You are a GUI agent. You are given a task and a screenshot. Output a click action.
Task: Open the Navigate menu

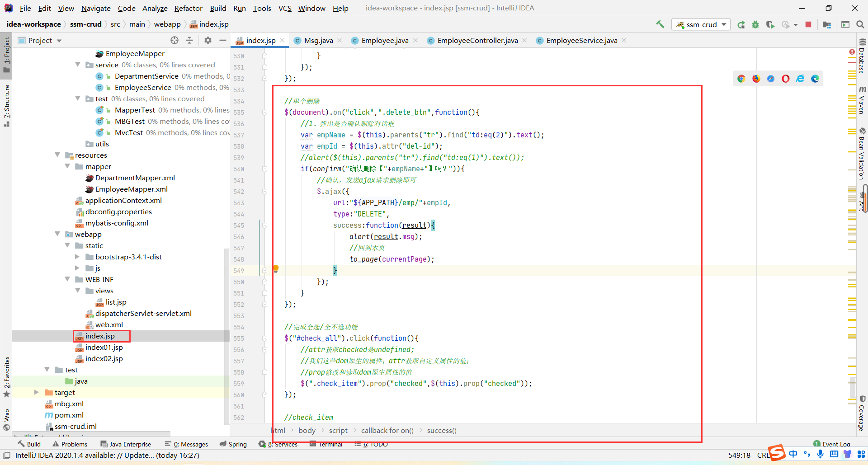pyautogui.click(x=96, y=8)
